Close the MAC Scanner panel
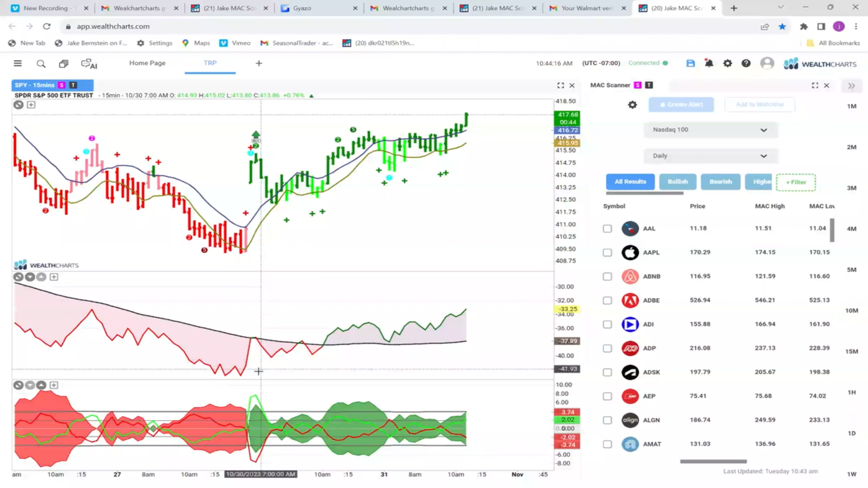 826,85
